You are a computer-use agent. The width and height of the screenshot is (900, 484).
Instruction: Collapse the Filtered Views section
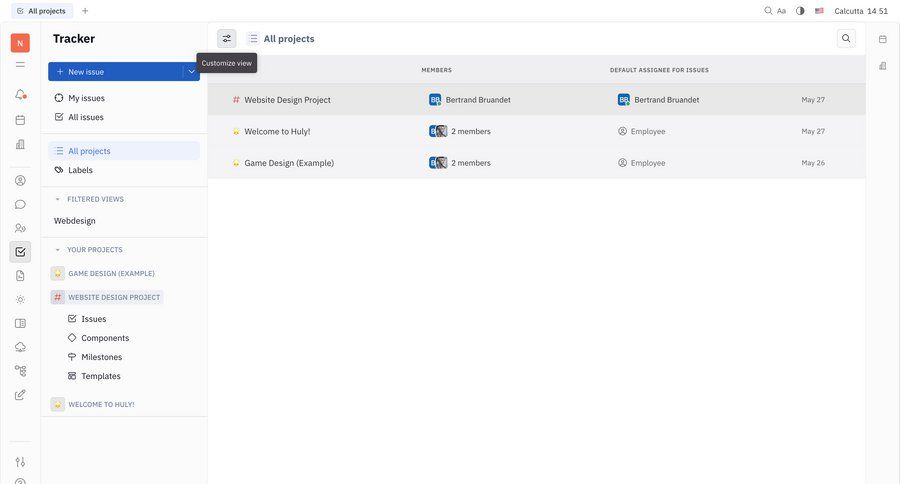click(x=58, y=199)
